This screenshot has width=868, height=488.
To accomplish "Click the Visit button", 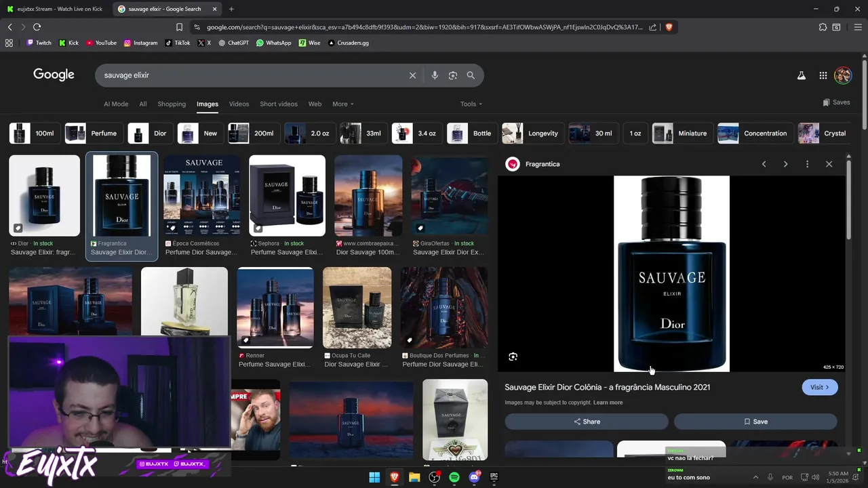I will pyautogui.click(x=820, y=387).
